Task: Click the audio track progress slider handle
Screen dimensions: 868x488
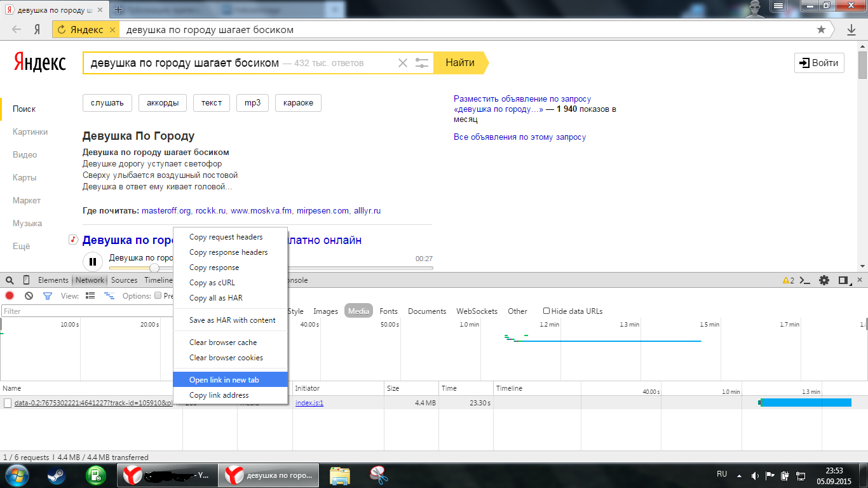Action: click(x=154, y=268)
